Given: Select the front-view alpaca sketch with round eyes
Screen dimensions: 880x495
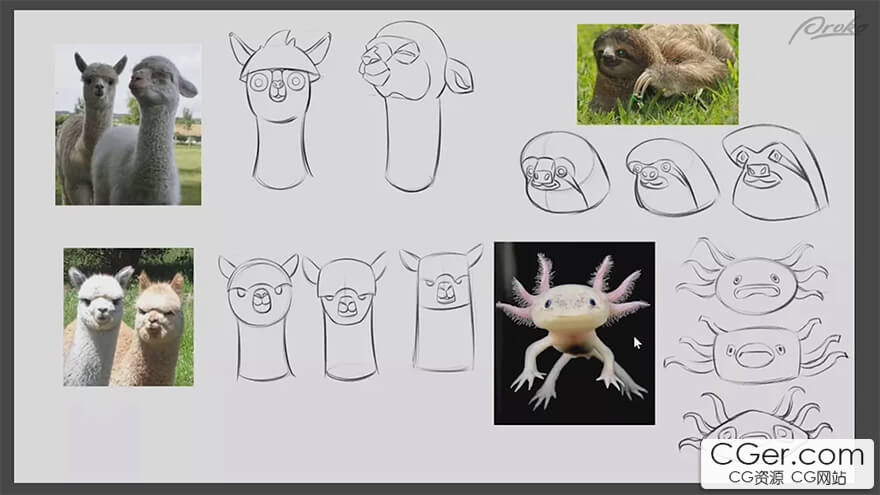Looking at the screenshot, I should coord(280,109).
